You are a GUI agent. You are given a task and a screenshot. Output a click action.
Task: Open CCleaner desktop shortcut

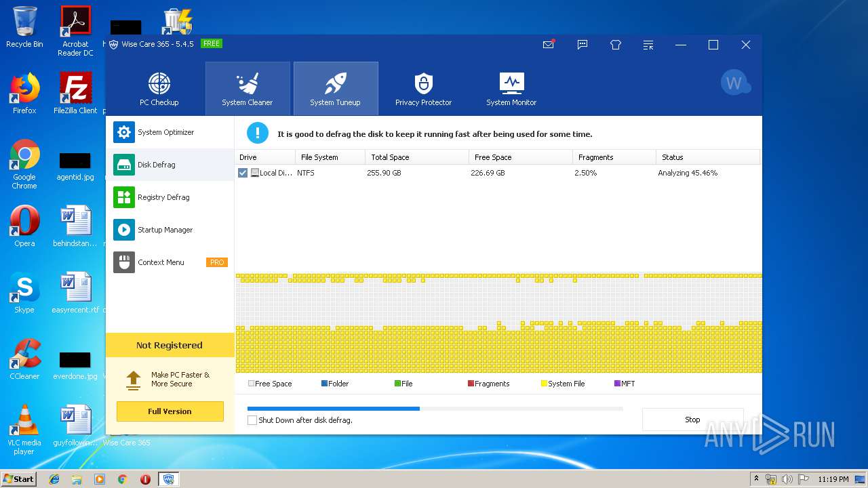point(24,359)
